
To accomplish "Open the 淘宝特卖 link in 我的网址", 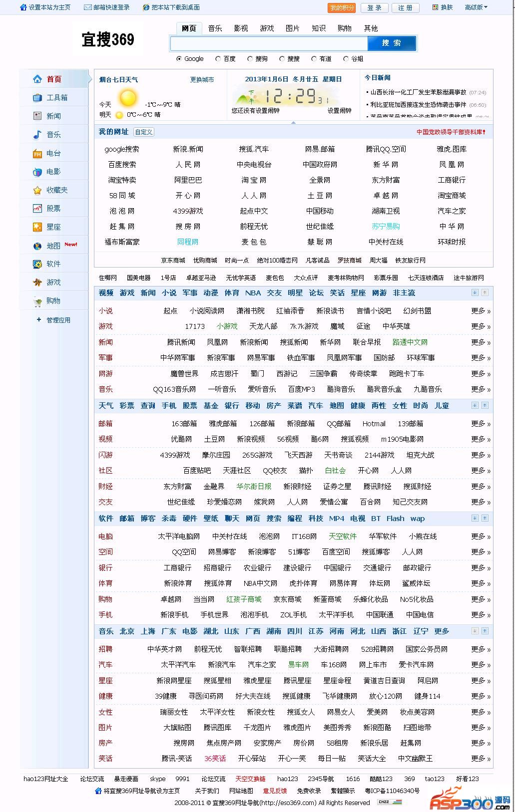I will coord(122,180).
